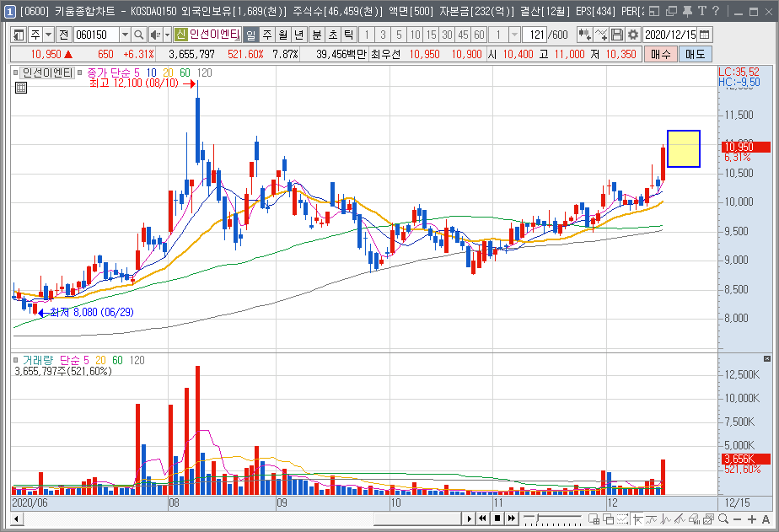Screen dimensions: 779x532
Task: Pin the window with the pushpin icon
Action: pos(688,11)
